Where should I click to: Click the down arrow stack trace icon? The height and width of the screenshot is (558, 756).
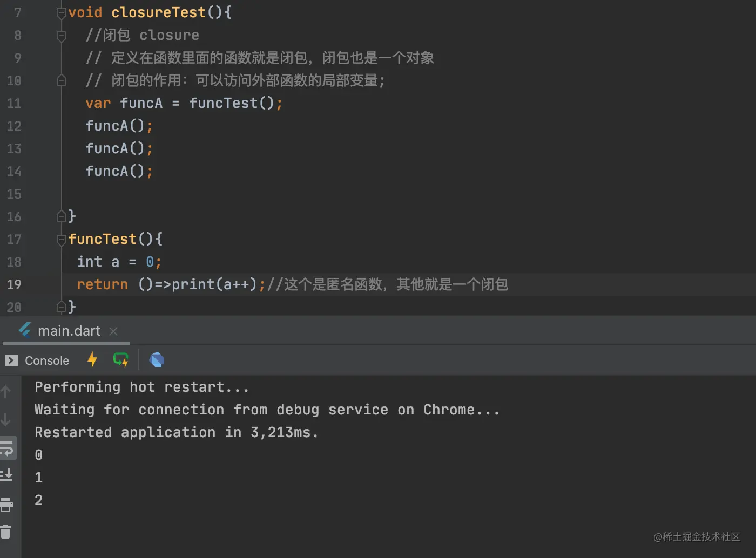(x=6, y=419)
